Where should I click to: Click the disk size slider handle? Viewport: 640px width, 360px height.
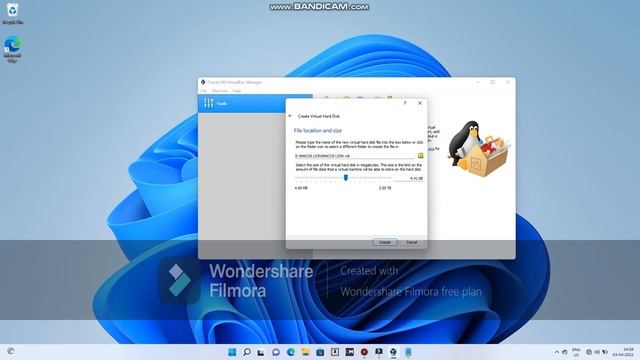346,178
